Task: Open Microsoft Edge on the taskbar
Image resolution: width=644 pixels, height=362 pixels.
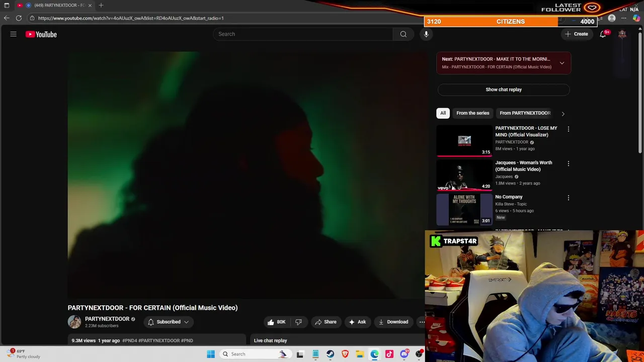Action: (x=375, y=354)
